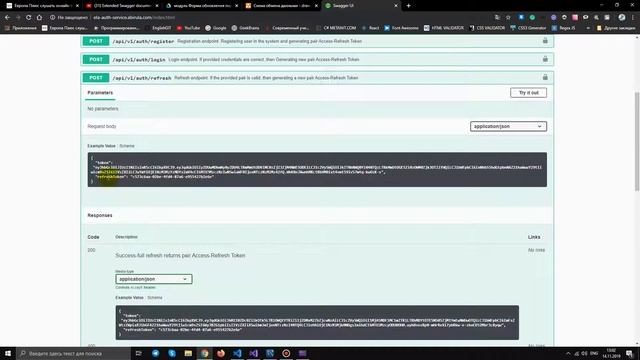Open the lock icon on /auth/refresh row
This screenshot has width=640, height=360.
coord(545,77)
